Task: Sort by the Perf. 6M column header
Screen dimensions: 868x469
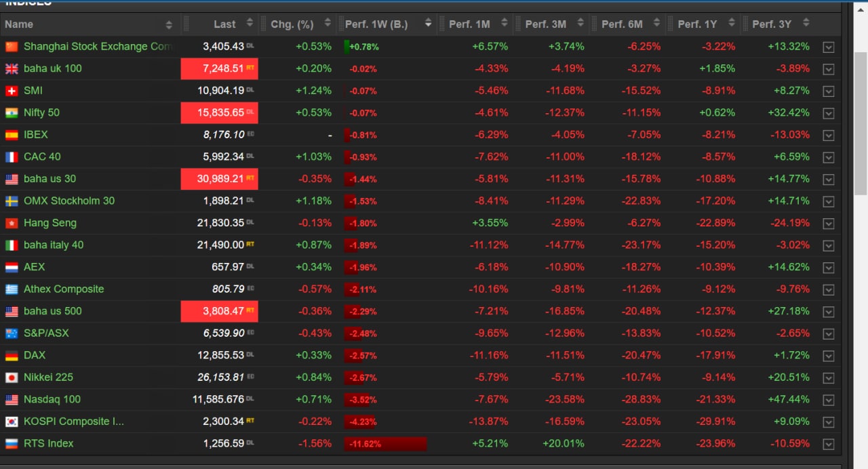Action: (628, 24)
